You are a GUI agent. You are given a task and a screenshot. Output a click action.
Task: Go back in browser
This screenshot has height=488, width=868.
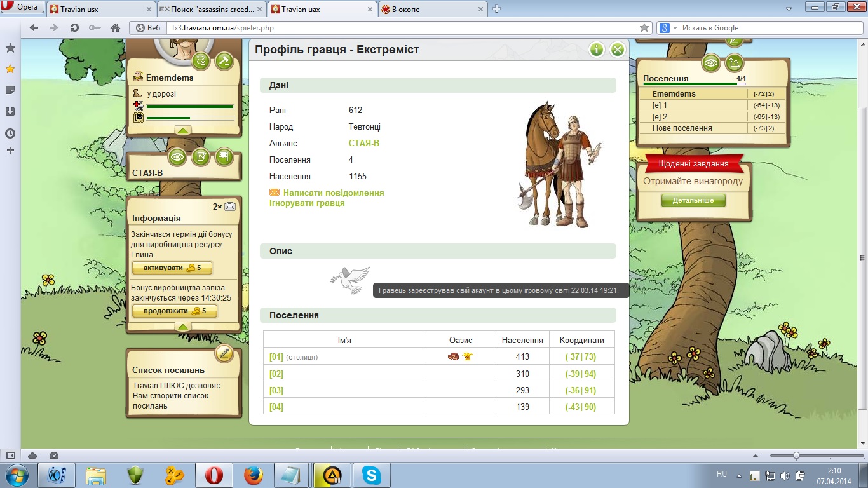pyautogui.click(x=34, y=28)
